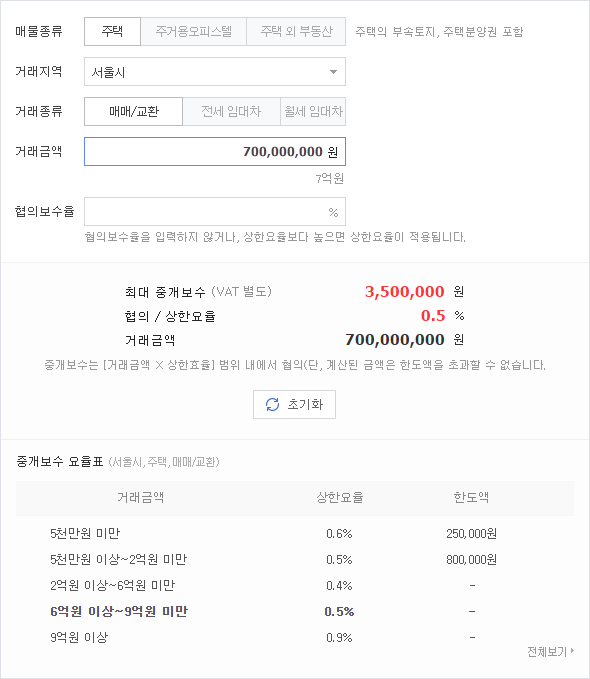
Task: Click the refresh icon on 초기화 button
Action: click(x=272, y=404)
